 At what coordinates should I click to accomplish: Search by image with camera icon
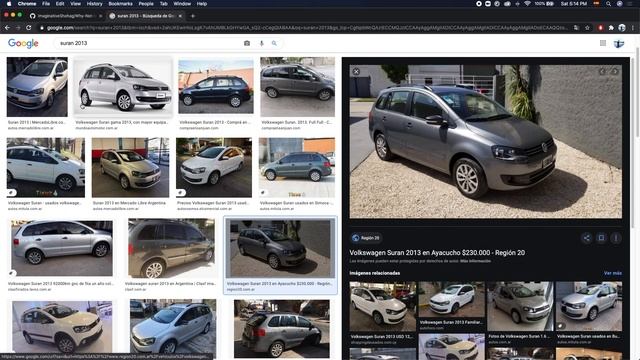[x=247, y=43]
